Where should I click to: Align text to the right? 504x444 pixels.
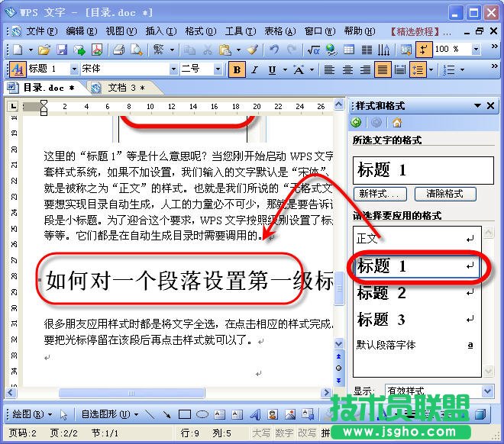point(365,69)
